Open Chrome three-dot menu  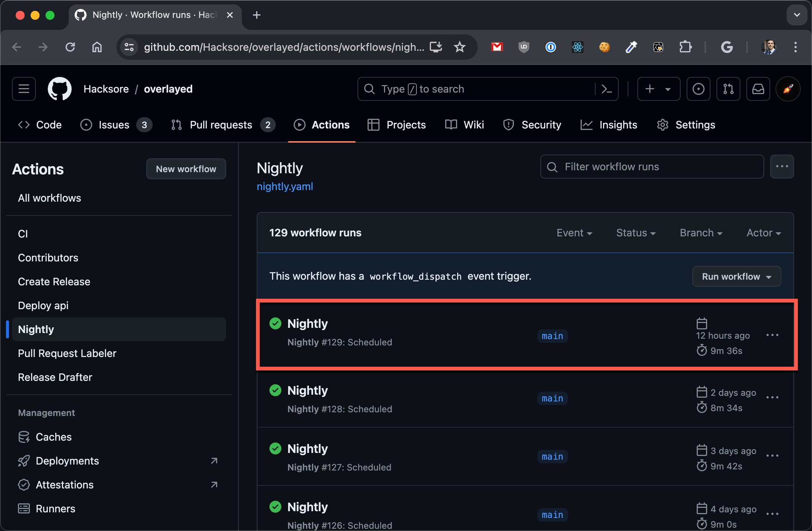796,47
